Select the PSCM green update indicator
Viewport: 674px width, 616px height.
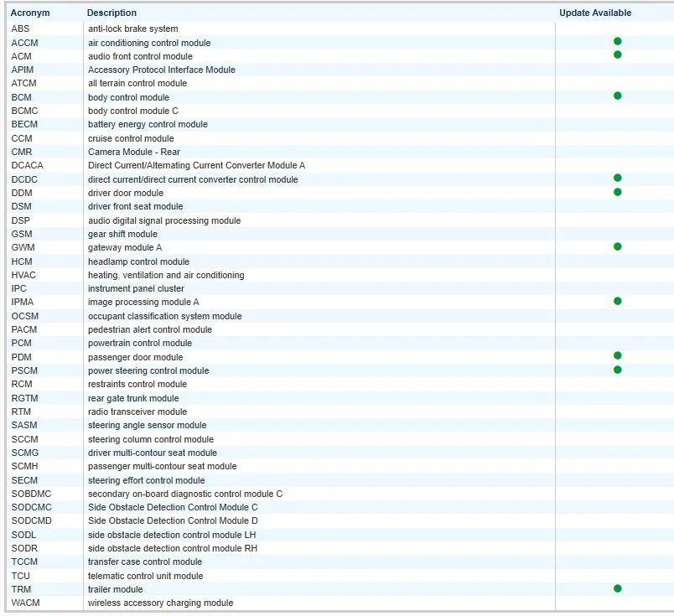coord(617,370)
